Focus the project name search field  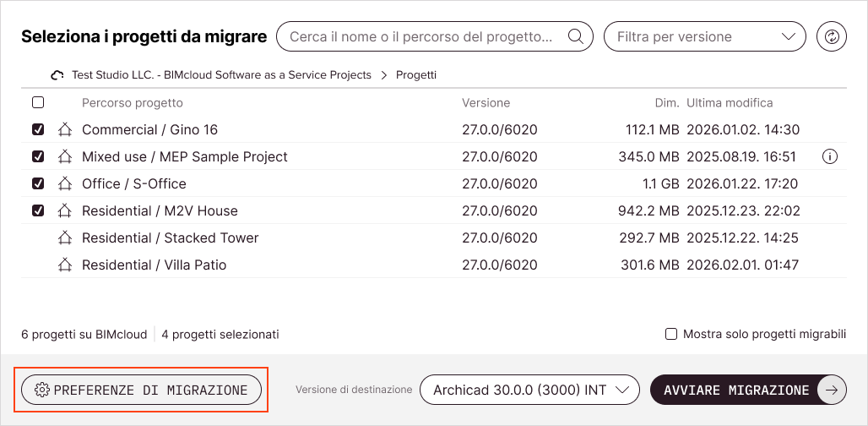pyautogui.click(x=435, y=36)
